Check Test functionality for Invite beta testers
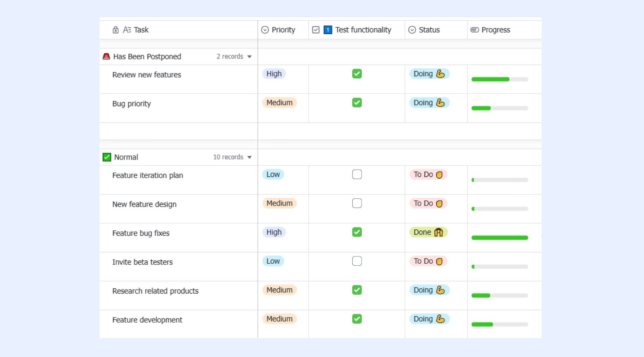 pos(357,261)
